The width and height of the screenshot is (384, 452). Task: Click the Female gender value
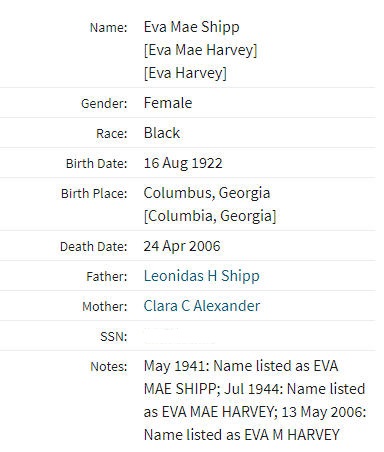[168, 103]
